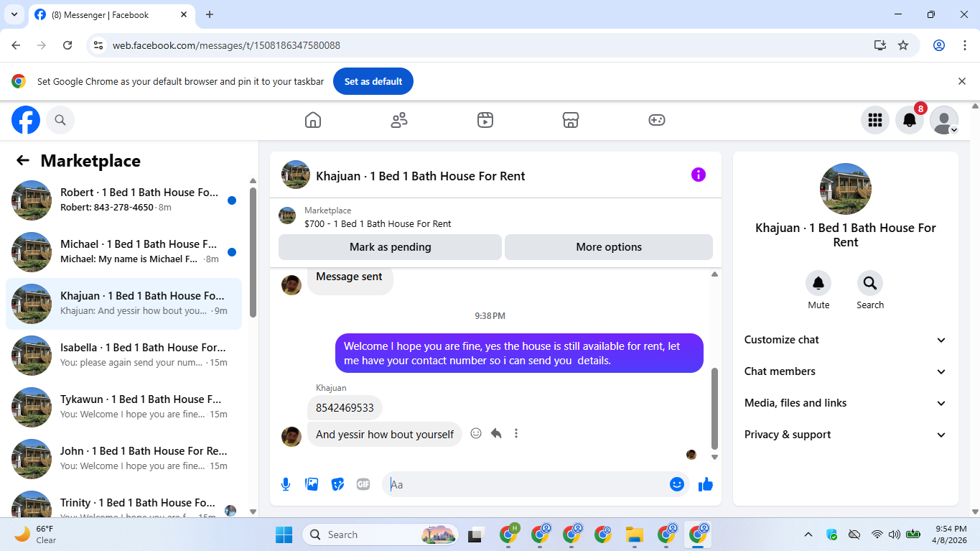Open more options dots beside last message
The image size is (980, 551).
click(x=516, y=433)
